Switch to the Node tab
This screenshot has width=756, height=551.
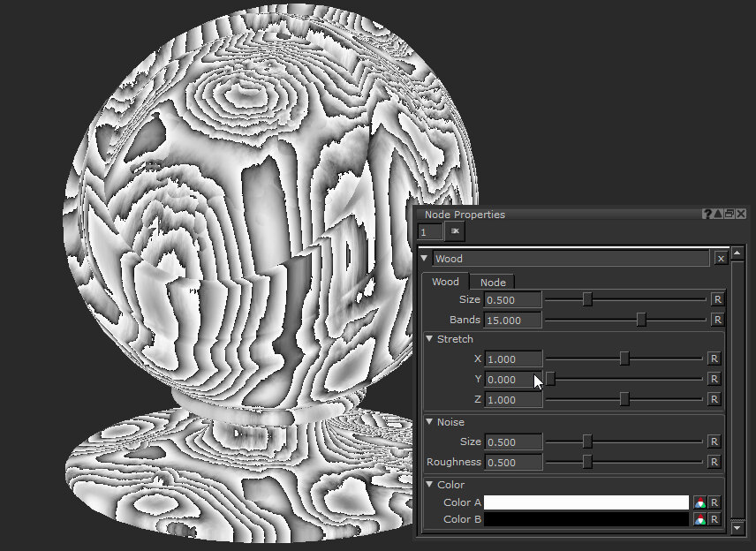tap(493, 282)
